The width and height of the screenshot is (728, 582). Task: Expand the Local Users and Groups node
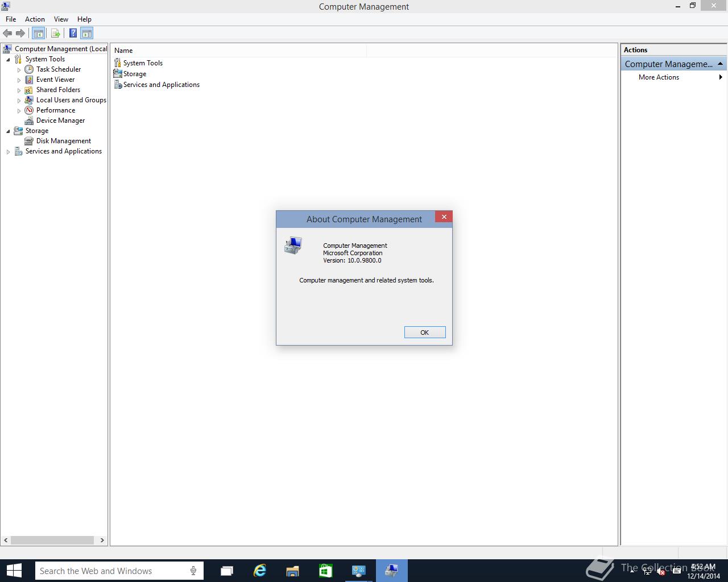pos(19,101)
